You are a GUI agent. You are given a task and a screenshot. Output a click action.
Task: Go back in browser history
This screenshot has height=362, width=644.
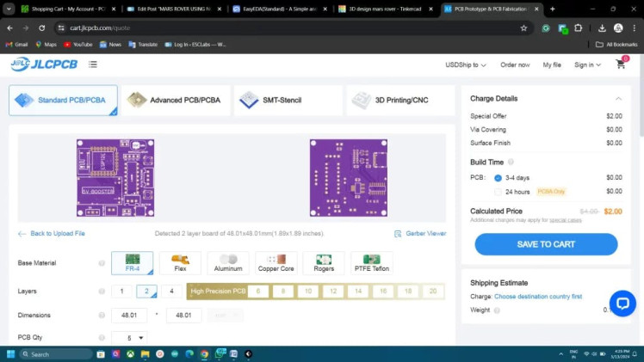(9, 28)
